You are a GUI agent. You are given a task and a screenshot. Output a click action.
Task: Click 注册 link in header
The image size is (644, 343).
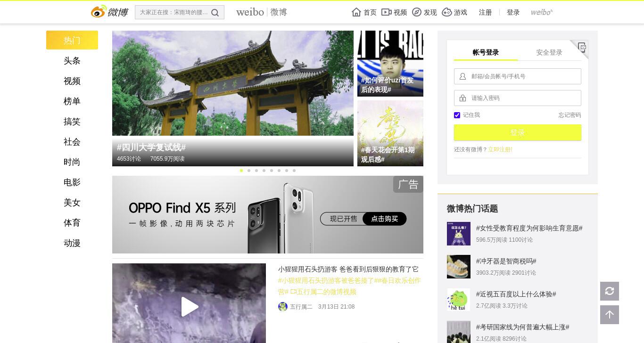485,12
